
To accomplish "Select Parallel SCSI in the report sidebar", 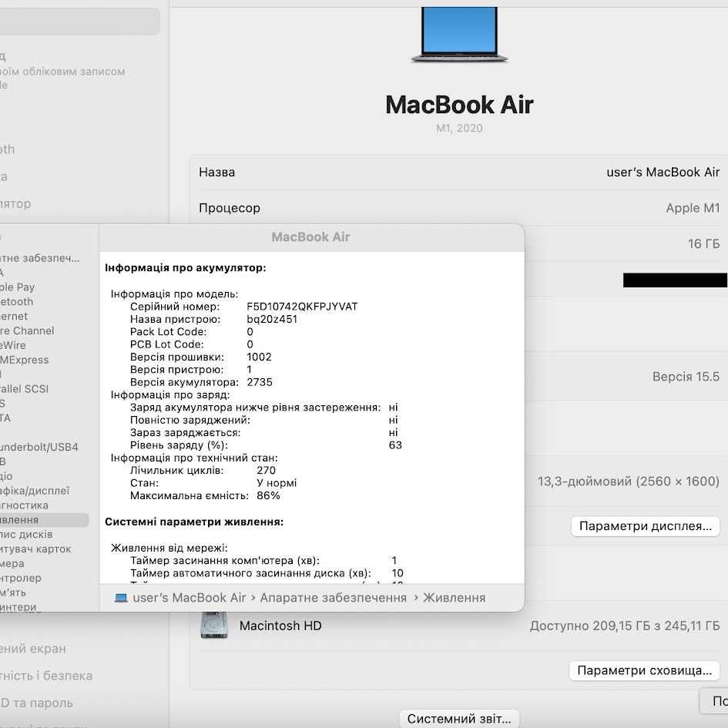I will coord(24,388).
